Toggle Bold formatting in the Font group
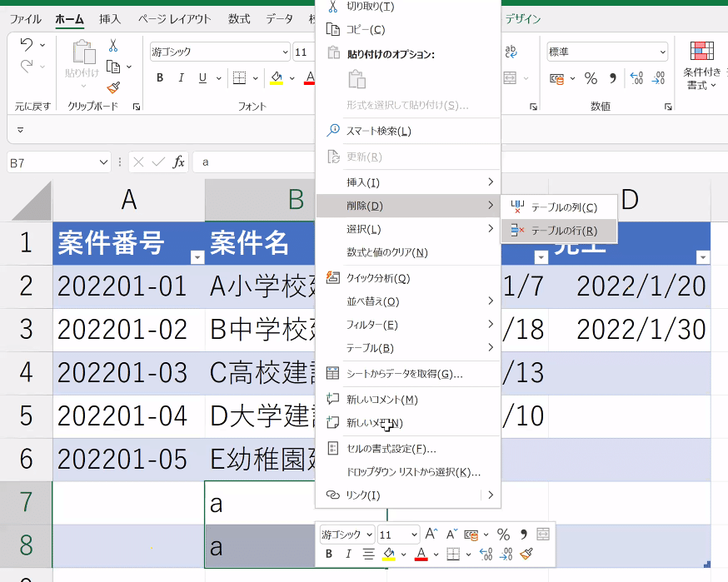Image resolution: width=728 pixels, height=582 pixels. click(159, 78)
